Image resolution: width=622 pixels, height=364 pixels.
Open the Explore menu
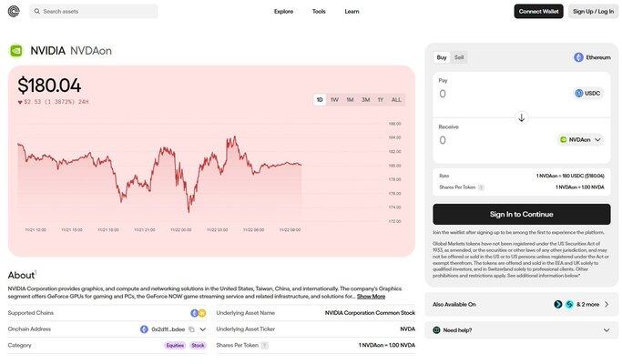[x=283, y=12]
